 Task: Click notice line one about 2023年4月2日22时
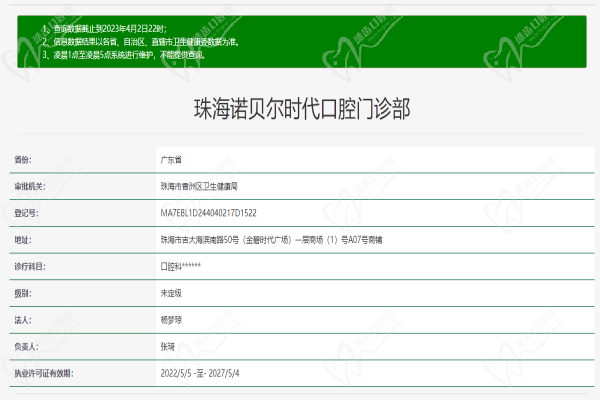(104, 29)
